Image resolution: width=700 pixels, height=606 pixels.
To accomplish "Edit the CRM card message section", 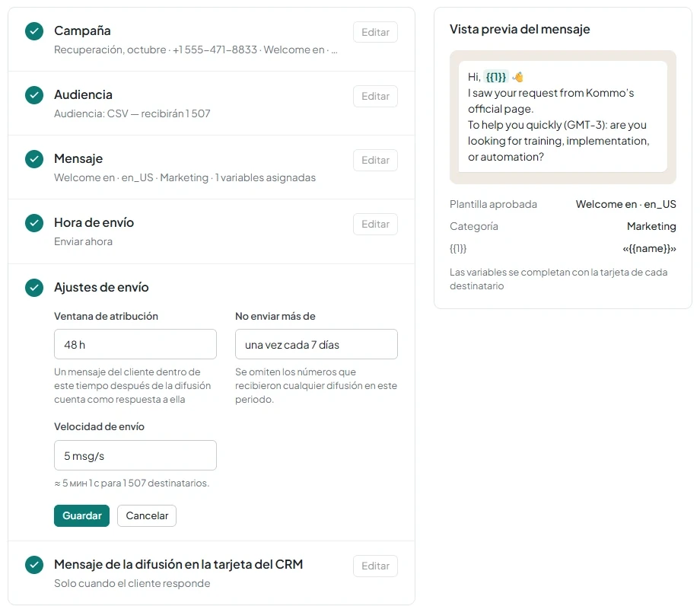I will (x=375, y=566).
